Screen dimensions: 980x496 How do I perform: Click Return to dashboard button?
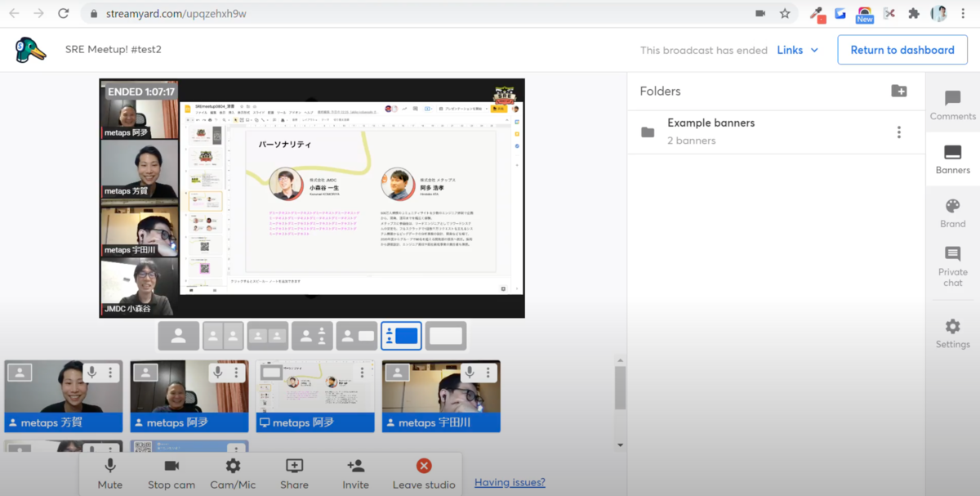902,50
